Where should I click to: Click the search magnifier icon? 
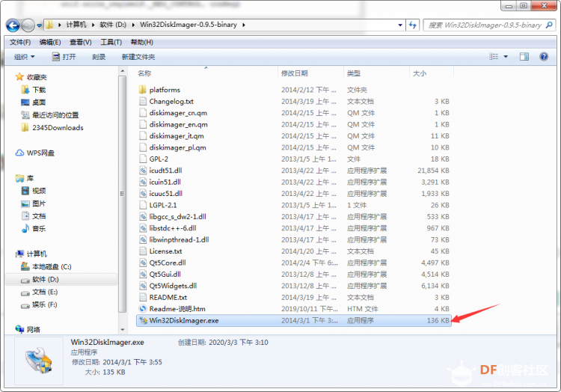tap(549, 25)
